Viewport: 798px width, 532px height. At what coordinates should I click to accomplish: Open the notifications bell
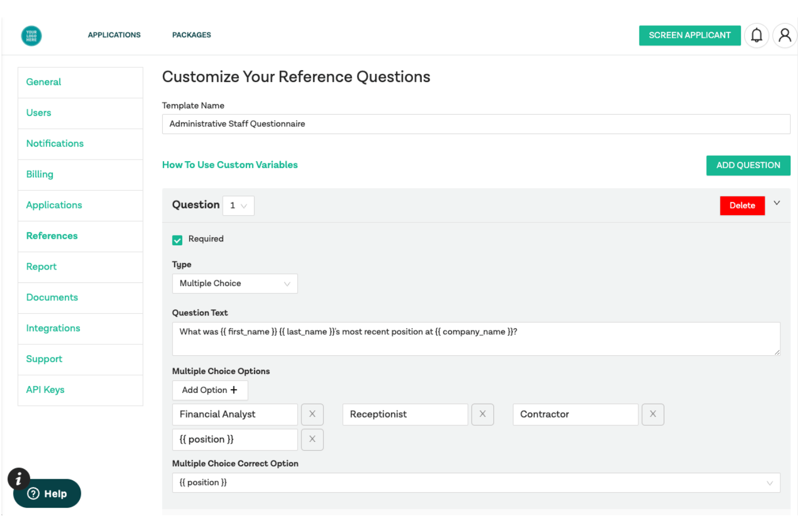756,36
